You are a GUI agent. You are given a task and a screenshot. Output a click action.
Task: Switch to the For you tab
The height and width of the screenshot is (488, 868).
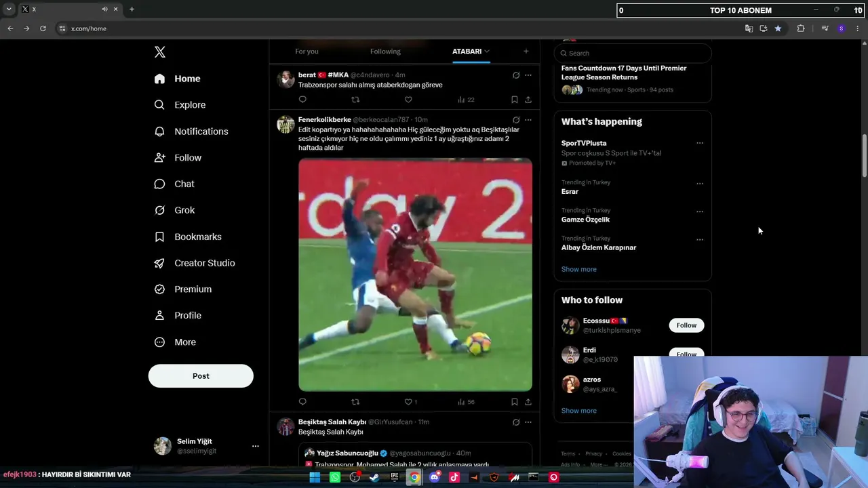307,52
